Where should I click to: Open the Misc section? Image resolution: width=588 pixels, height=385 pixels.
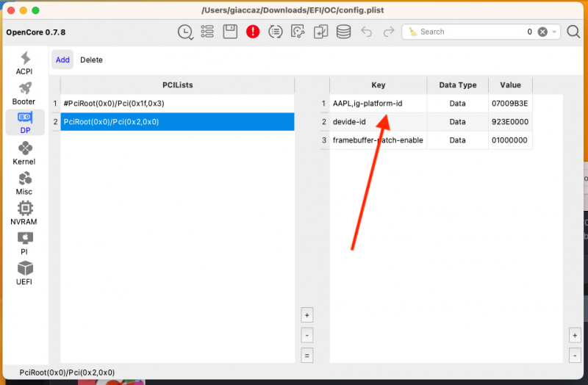[x=24, y=183]
